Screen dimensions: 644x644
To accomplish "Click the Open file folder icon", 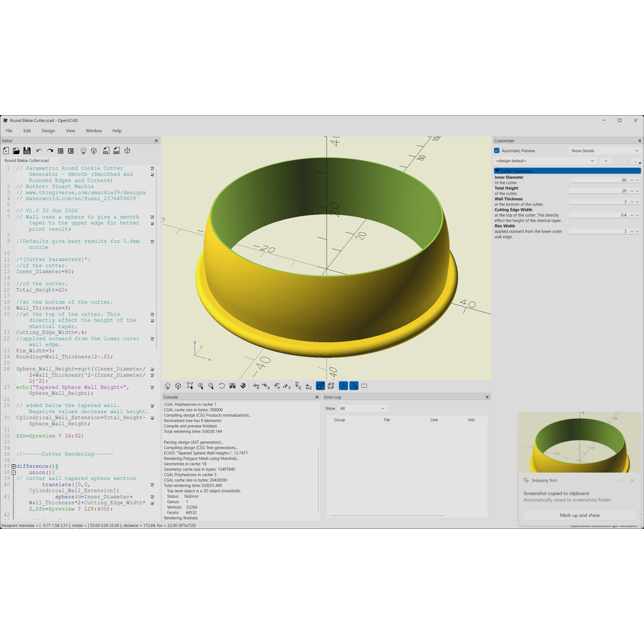I will [16, 151].
